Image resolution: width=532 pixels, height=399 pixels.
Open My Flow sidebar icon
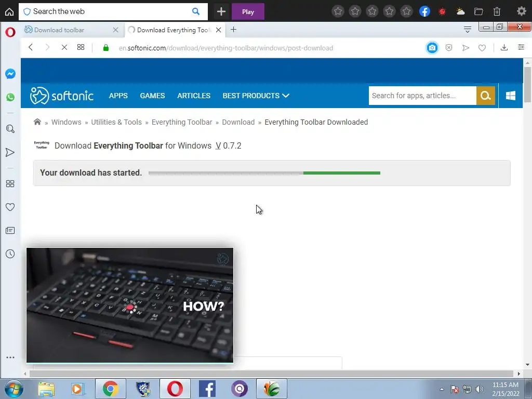pos(10,152)
